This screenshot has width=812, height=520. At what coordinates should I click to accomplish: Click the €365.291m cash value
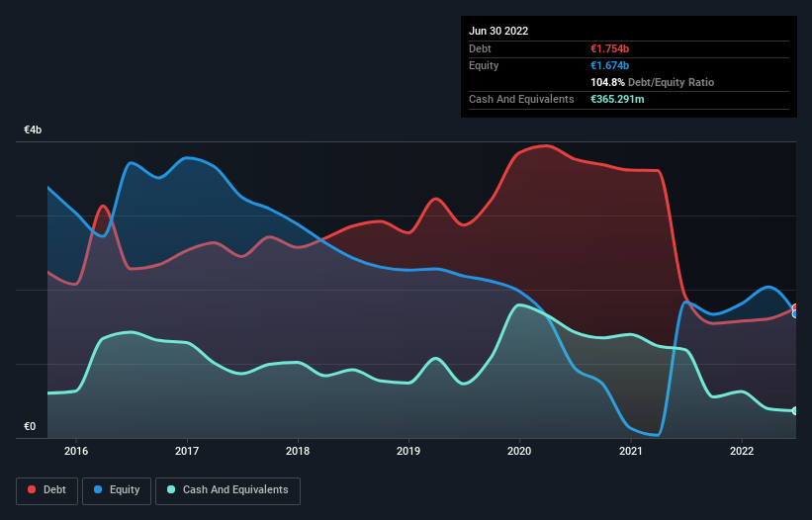tap(617, 99)
